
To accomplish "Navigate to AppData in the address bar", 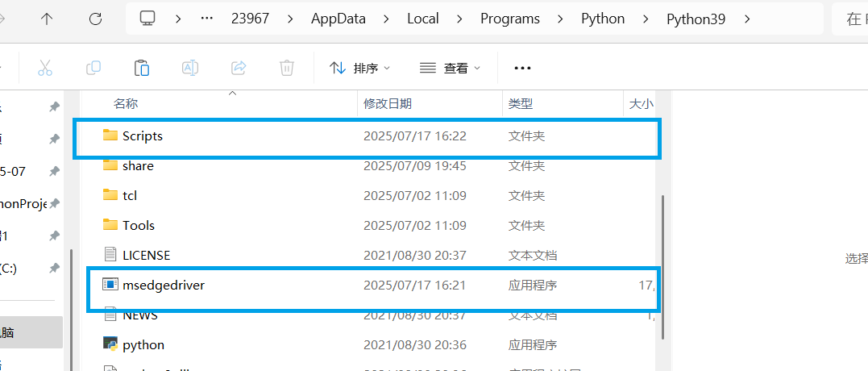I will tap(338, 19).
